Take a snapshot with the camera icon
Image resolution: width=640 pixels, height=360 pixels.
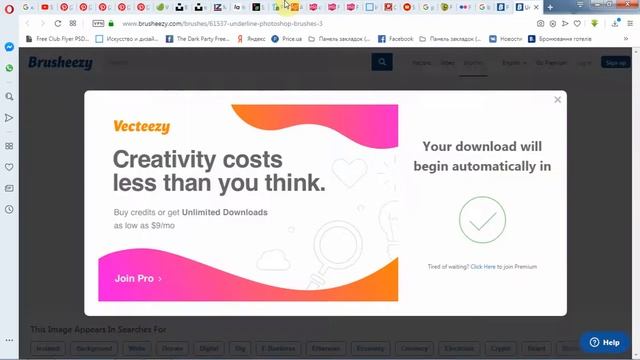pos(540,24)
